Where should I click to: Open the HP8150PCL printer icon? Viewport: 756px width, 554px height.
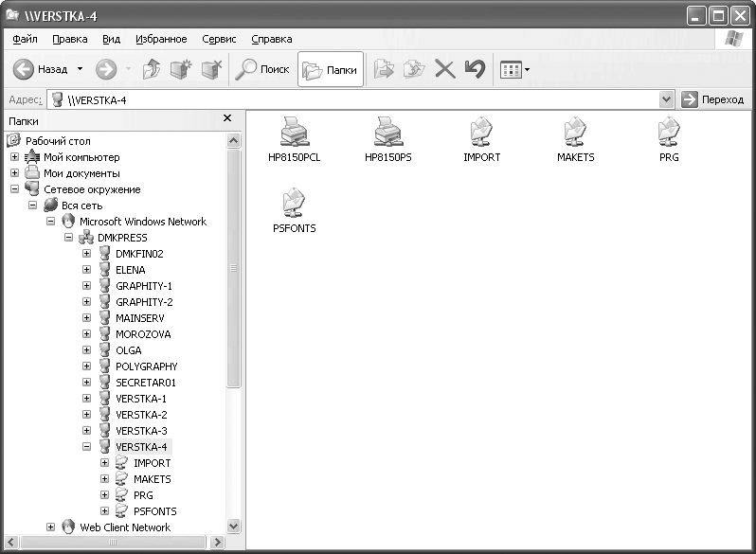point(294,133)
